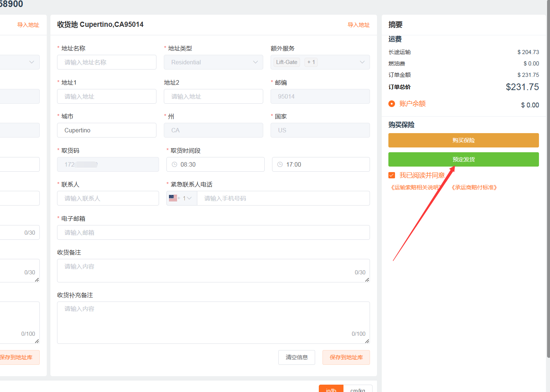Open the 地址类型 Residential dropdown
This screenshot has width=550, height=392.
click(x=214, y=62)
